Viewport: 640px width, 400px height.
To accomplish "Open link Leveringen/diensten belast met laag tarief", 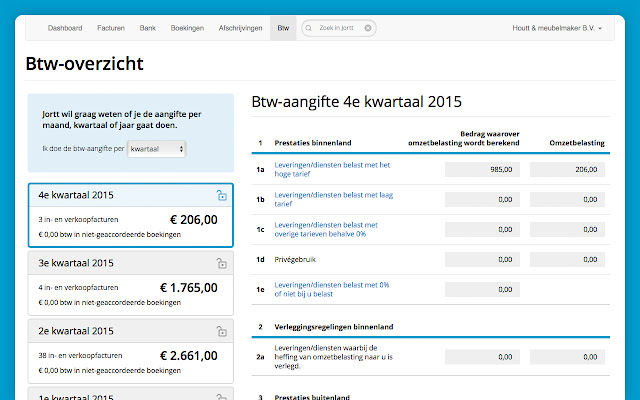I will [x=333, y=199].
